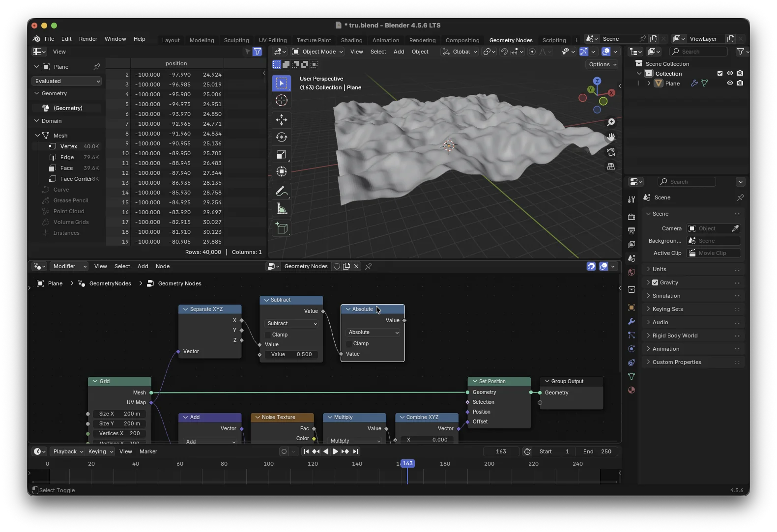Click the Value 0.500 field in Subtract node
Viewport: 777px width, 532px height.
point(291,354)
